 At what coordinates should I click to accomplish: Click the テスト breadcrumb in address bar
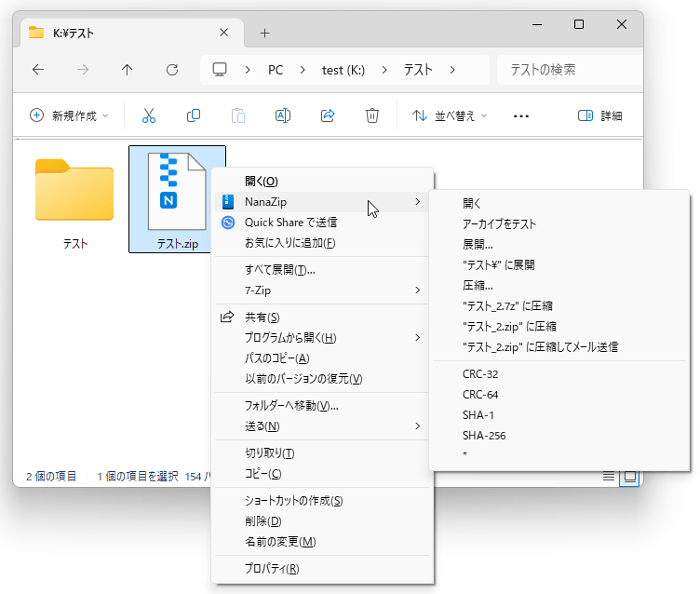418,70
